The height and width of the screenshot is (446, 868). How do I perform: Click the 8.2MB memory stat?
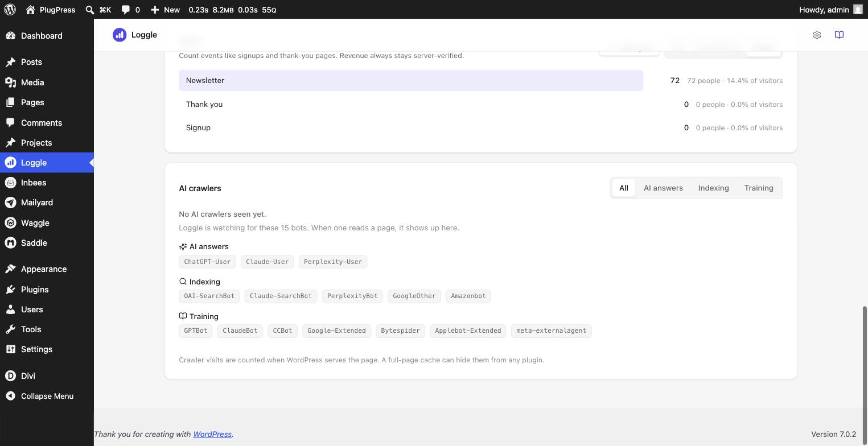coord(223,10)
